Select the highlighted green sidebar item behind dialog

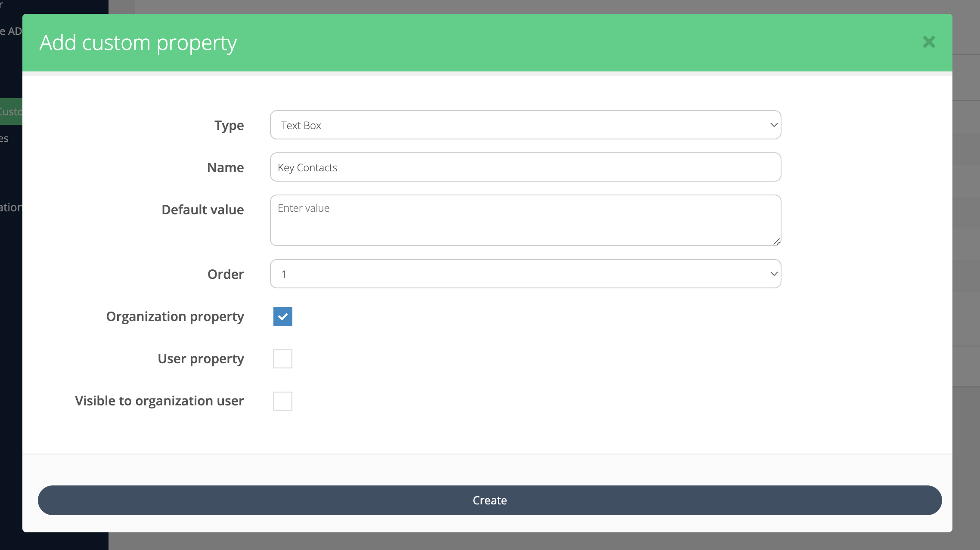tap(11, 112)
